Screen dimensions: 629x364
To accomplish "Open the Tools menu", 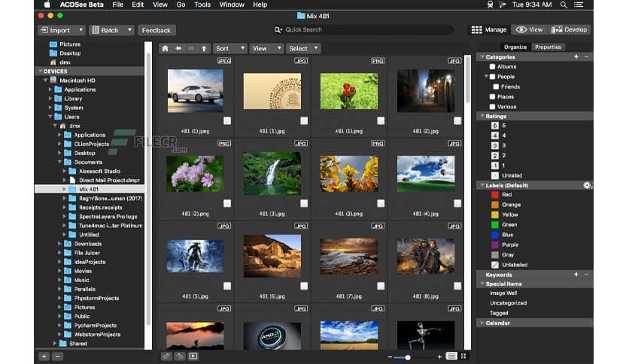I will point(202,5).
